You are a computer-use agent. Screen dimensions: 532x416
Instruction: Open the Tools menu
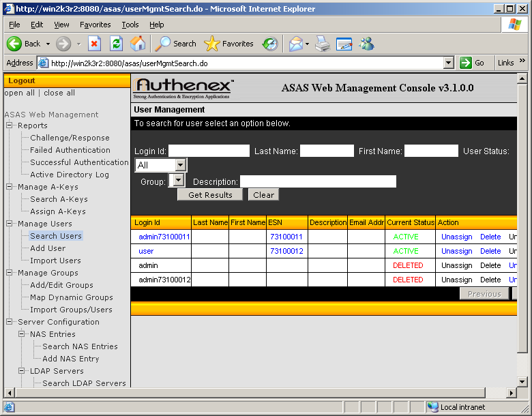130,25
